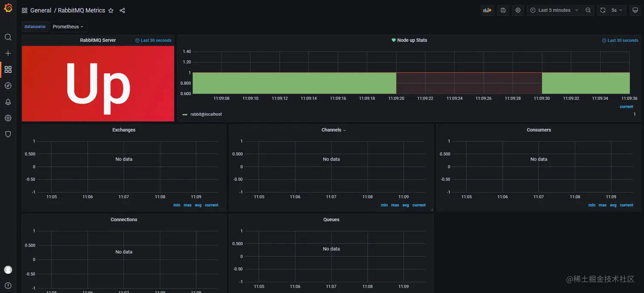Sort Exchanges legend by avg
The width and height of the screenshot is (644, 293).
pos(198,205)
